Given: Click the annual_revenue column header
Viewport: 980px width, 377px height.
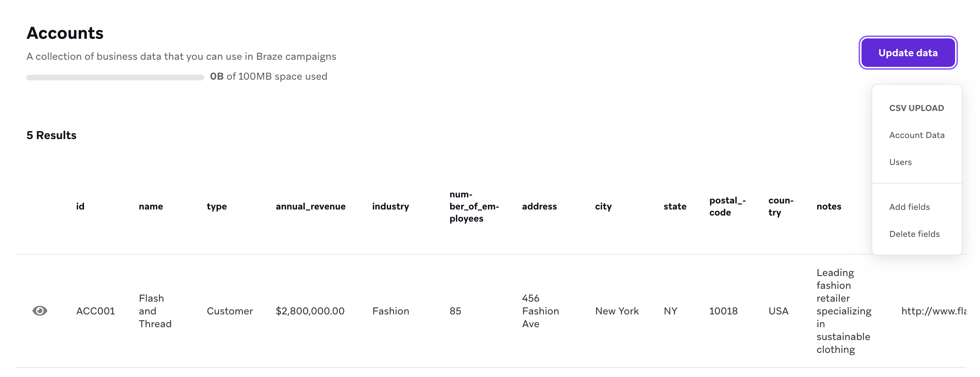Looking at the screenshot, I should click(310, 207).
